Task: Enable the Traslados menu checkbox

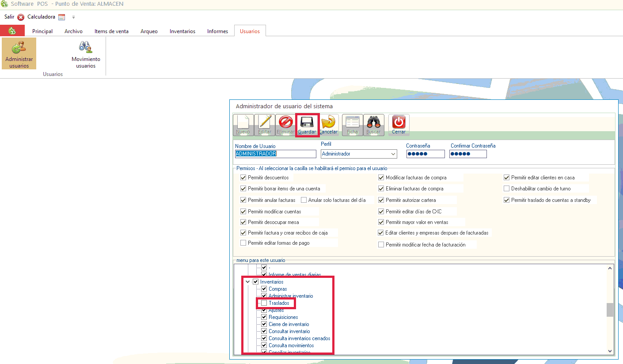Action: (x=264, y=303)
